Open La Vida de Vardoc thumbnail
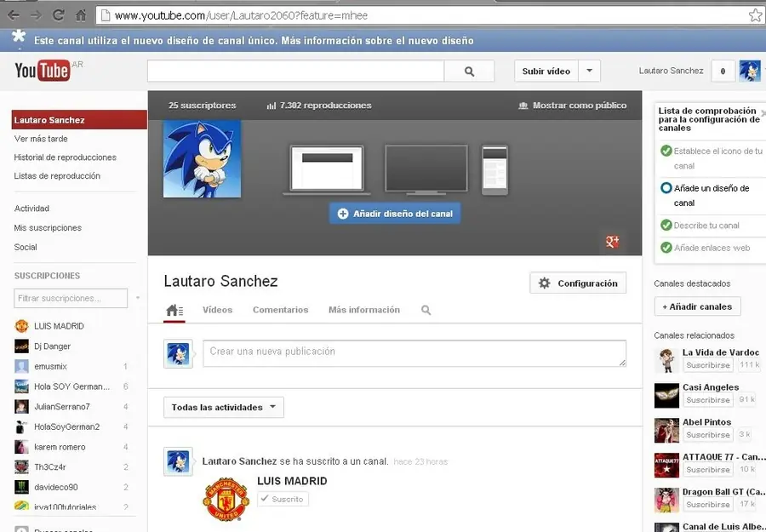The height and width of the screenshot is (532, 766). pos(666,361)
